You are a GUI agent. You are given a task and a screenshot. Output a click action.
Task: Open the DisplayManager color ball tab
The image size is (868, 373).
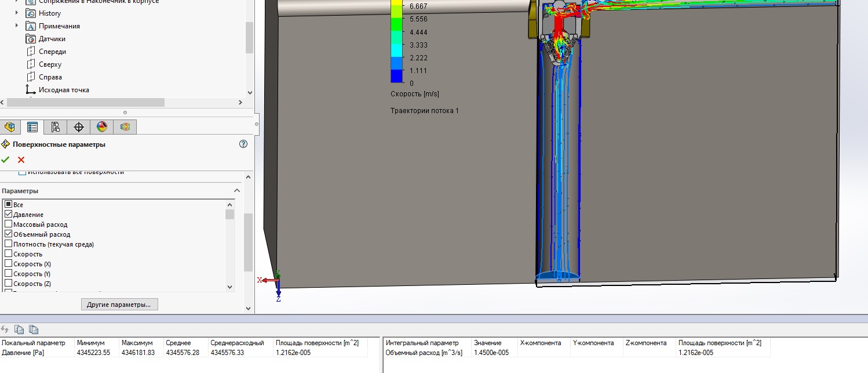click(102, 127)
